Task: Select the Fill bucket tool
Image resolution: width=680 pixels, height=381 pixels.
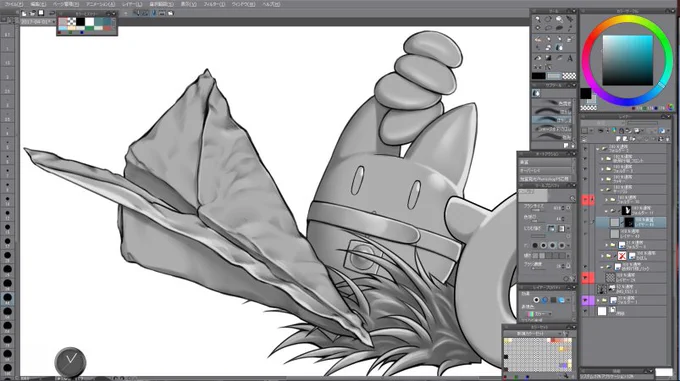Action: [x=538, y=58]
